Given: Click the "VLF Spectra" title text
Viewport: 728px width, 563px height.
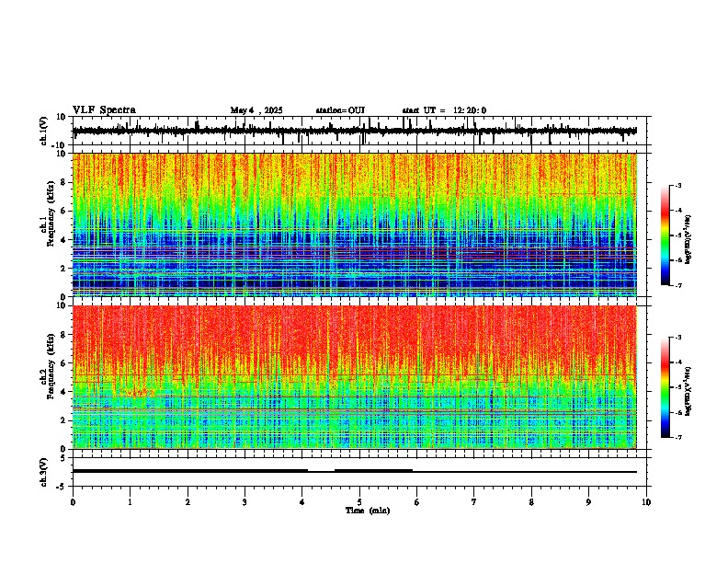Looking at the screenshot, I should [104, 110].
